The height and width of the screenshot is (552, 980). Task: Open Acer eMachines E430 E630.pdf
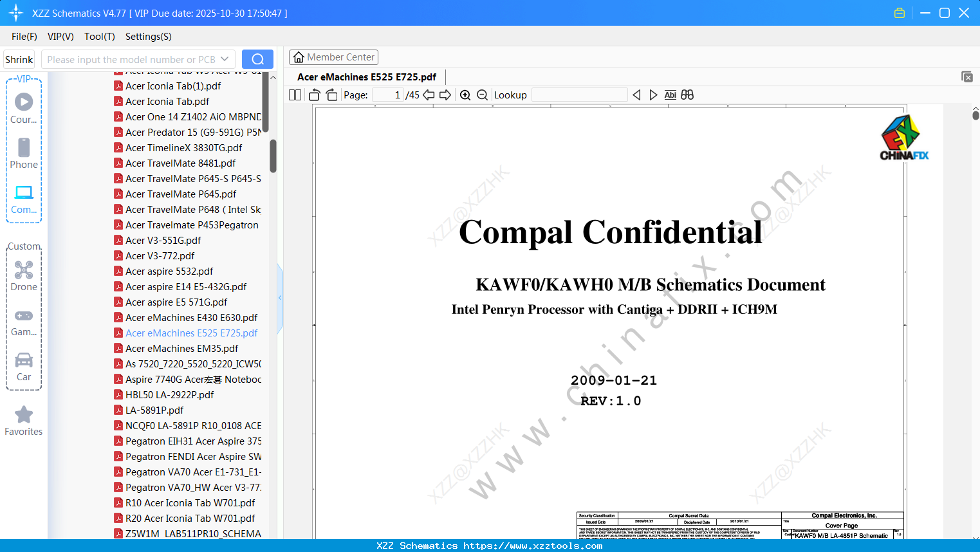pos(192,318)
